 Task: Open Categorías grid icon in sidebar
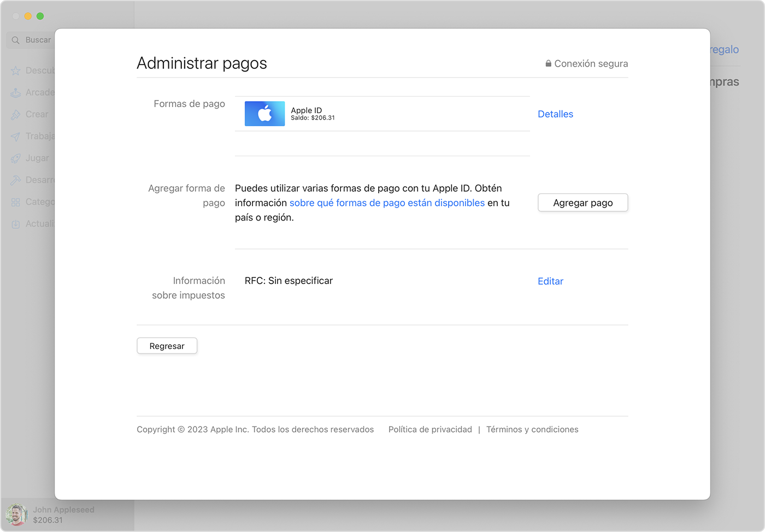[16, 202]
